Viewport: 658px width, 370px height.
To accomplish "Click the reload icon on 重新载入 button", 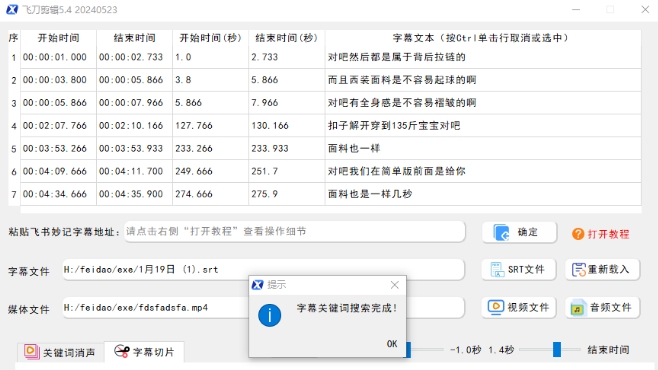I will pyautogui.click(x=579, y=270).
